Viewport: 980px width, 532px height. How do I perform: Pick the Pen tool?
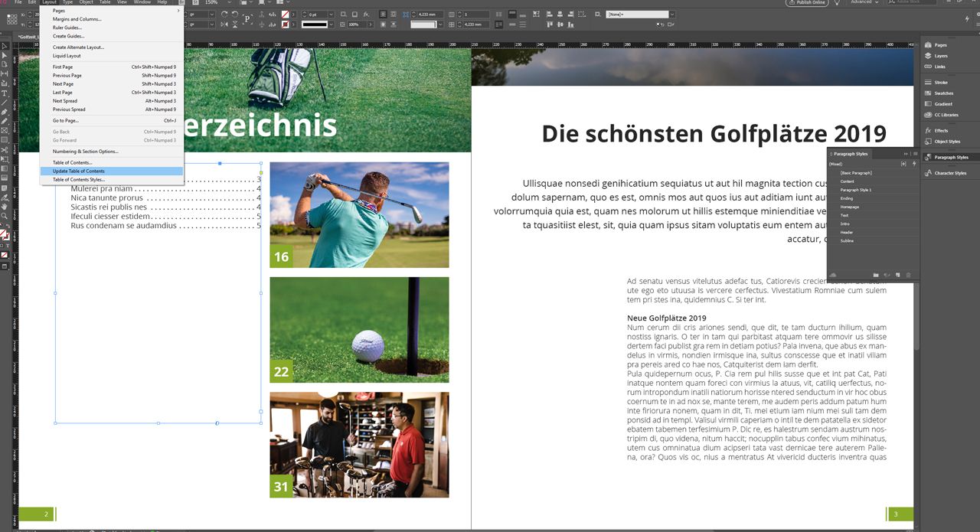pos(5,110)
